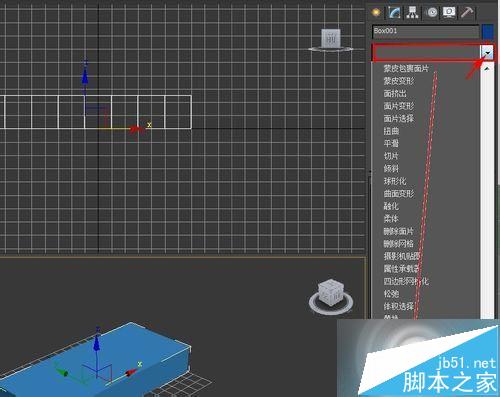
Task: Open the Motion command panel tab
Action: tap(432, 12)
